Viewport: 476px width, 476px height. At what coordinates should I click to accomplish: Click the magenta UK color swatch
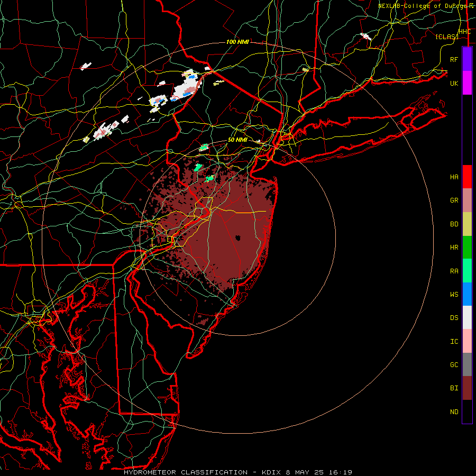467,83
